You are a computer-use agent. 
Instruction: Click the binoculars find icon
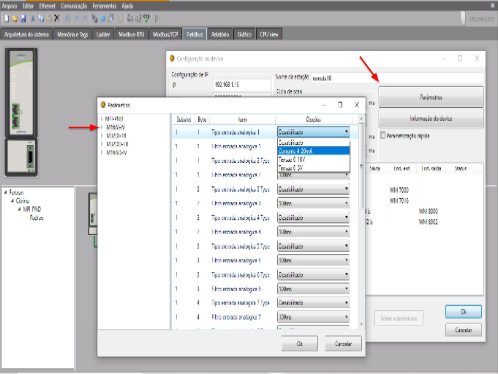tap(67, 19)
